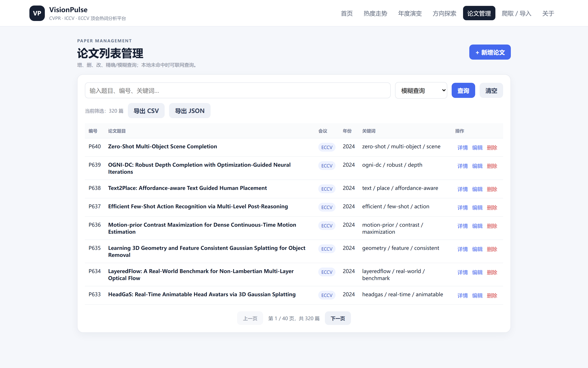Click the + 新增论文 button
Image resolution: width=588 pixels, height=368 pixels.
click(x=490, y=52)
